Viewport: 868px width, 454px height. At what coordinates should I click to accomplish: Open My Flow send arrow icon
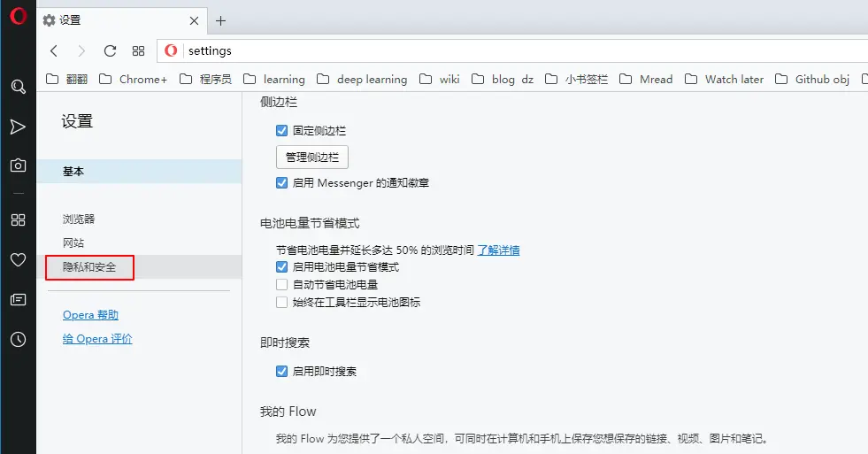(18, 127)
